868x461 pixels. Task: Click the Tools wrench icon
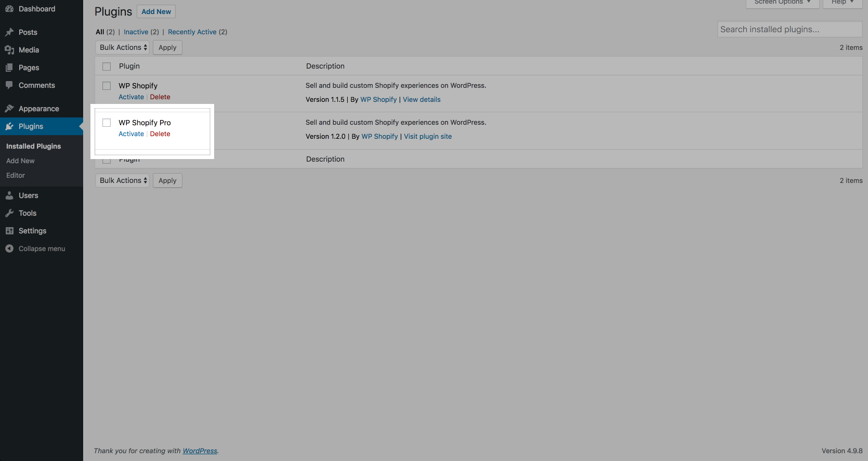tap(9, 213)
